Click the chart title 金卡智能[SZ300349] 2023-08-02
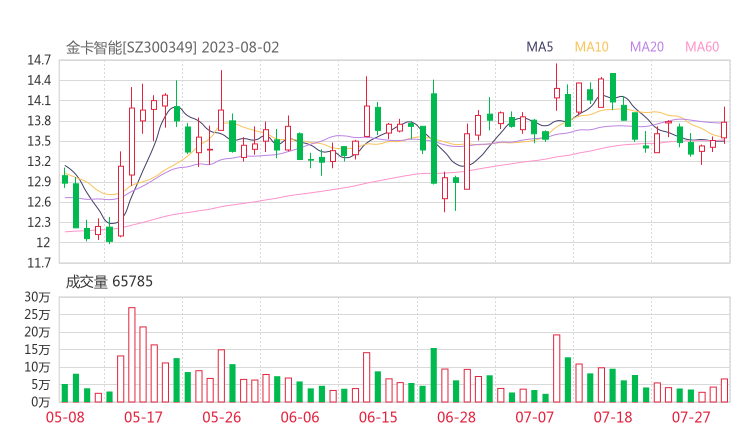Image resolution: width=740 pixels, height=440 pixels. [172, 48]
